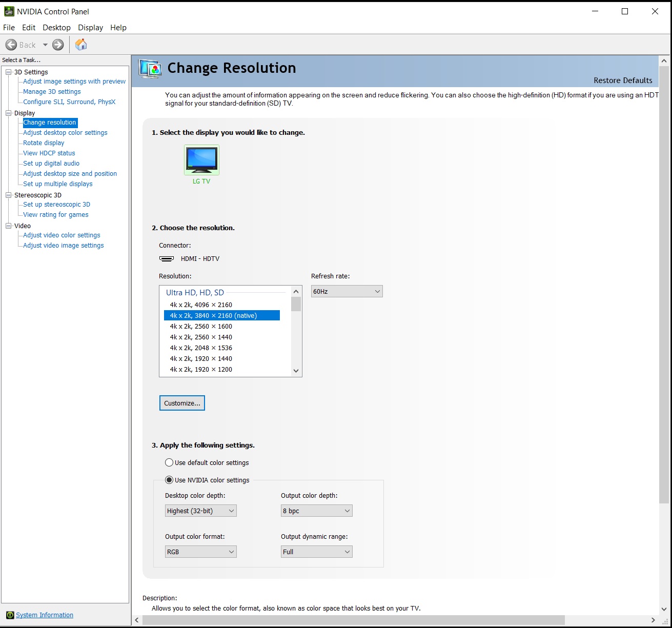Image resolution: width=672 pixels, height=628 pixels.
Task: Open the Desktop color depth dropdown
Action: pos(200,511)
